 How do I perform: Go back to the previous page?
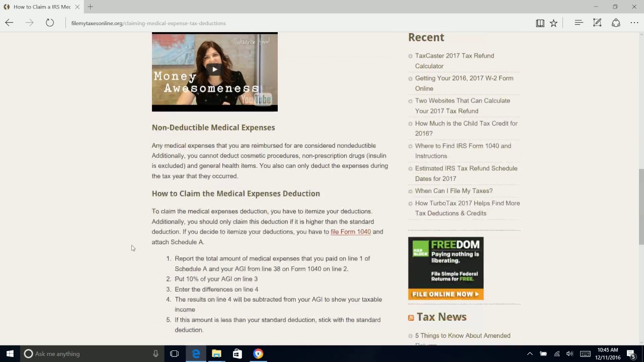9,23
